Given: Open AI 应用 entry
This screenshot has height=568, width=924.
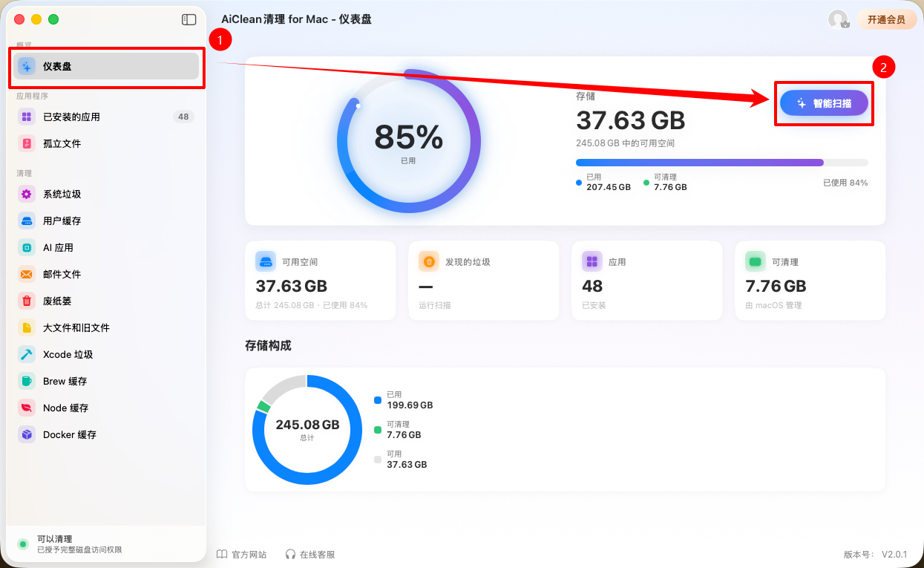Looking at the screenshot, I should coord(106,247).
